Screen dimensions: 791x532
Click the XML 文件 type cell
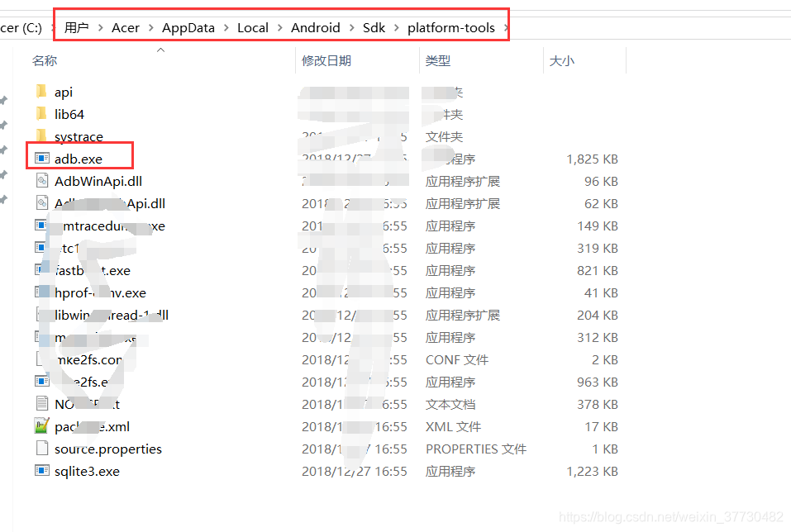click(x=453, y=426)
